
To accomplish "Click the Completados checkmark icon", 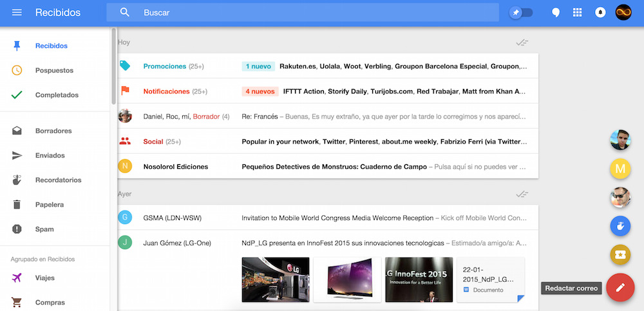I will pyautogui.click(x=17, y=95).
